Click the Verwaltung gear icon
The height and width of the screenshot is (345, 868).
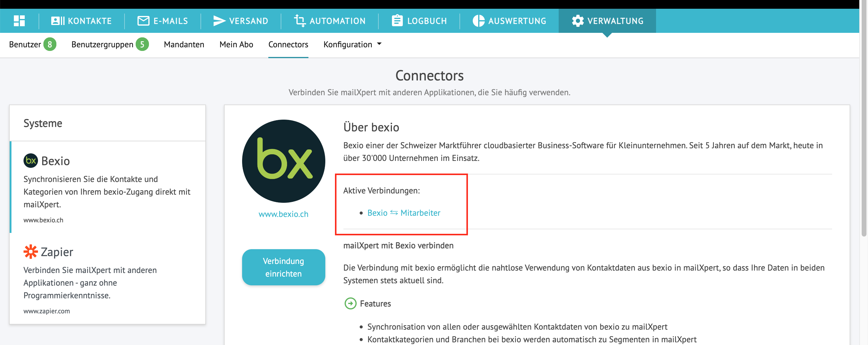click(x=578, y=21)
